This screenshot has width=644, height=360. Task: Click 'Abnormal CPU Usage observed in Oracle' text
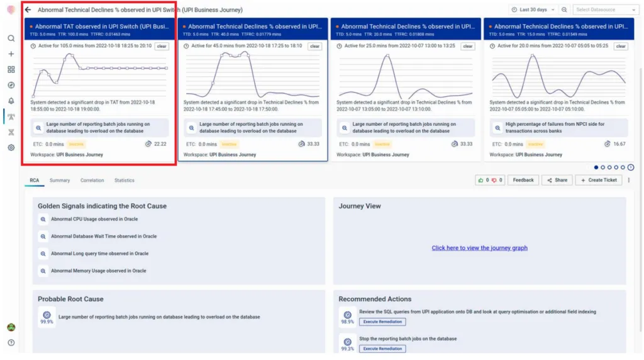point(94,220)
